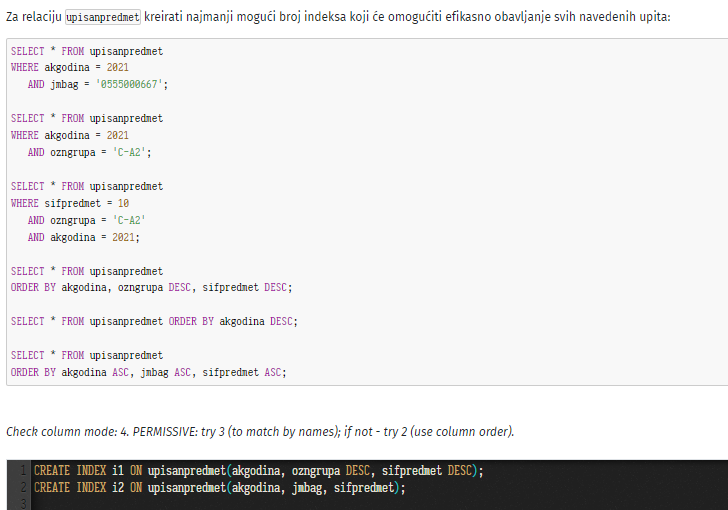Click first SELECT * FROM upisanpredmet line
Screen dimensions: 728x510
[87, 51]
